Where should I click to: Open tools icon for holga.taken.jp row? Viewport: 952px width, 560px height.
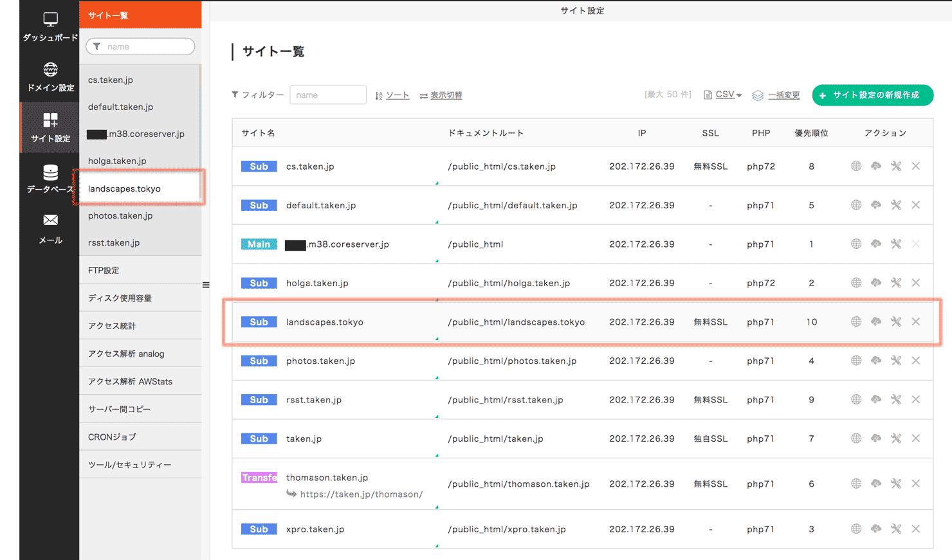tap(896, 283)
